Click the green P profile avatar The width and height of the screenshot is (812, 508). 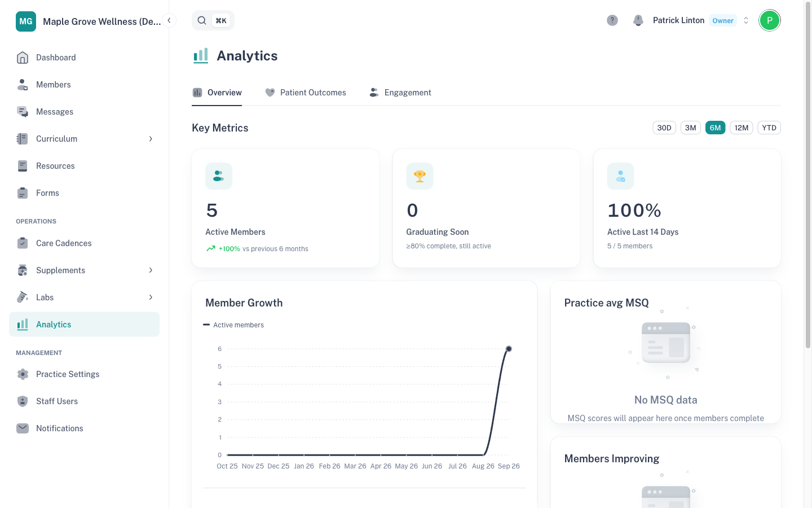[x=770, y=20]
